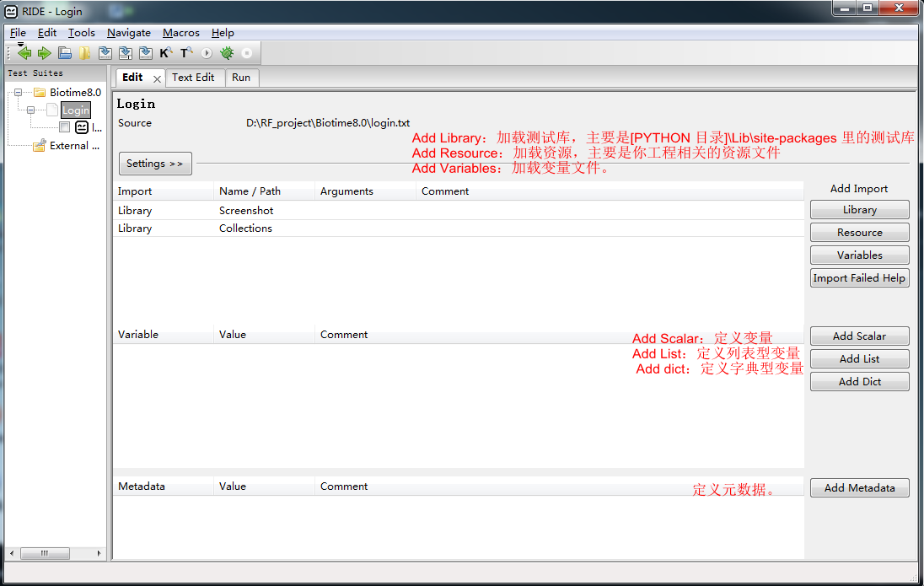924x586 pixels.
Task: Open the Search Keywords K tool
Action: pos(165,53)
